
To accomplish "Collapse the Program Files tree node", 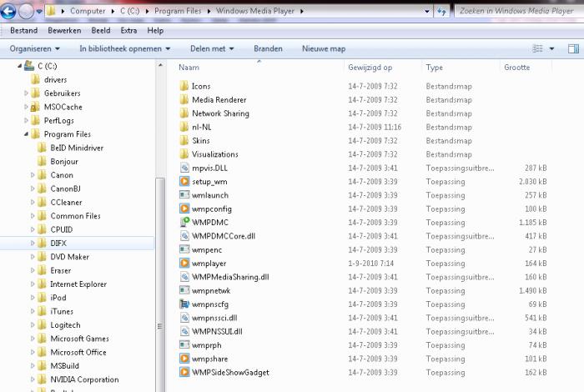I will 26,134.
